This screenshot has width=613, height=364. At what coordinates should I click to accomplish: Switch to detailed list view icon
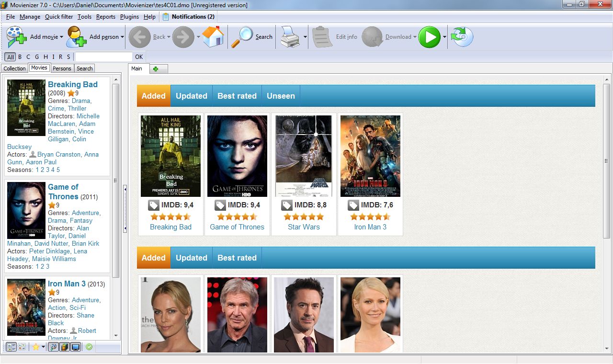pyautogui.click(x=12, y=347)
